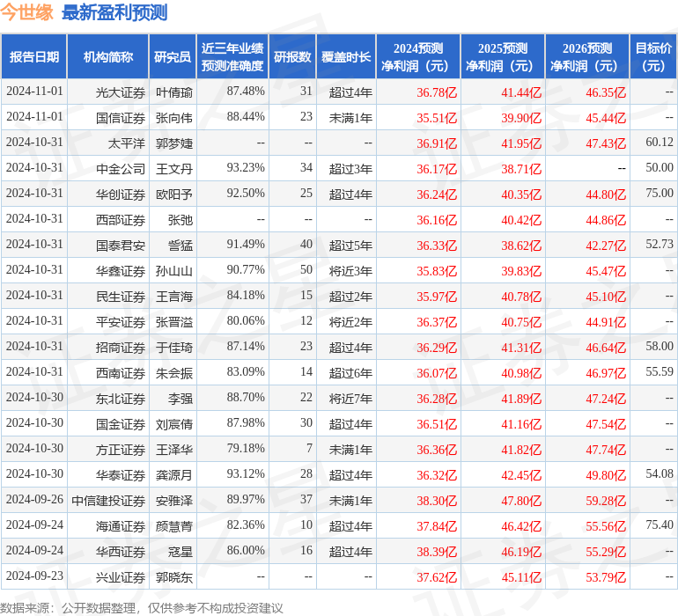Click the 覆盖时长 column header
678x616 pixels.
(346, 57)
